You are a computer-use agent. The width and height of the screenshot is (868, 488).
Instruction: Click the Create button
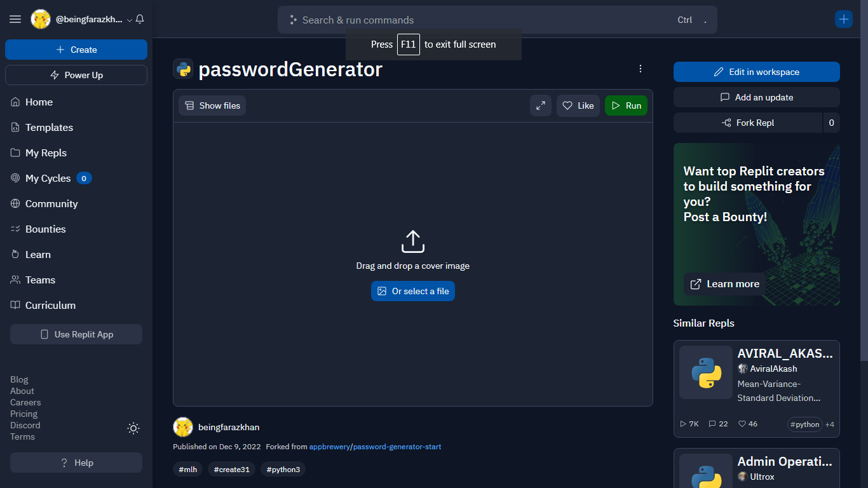pyautogui.click(x=76, y=50)
